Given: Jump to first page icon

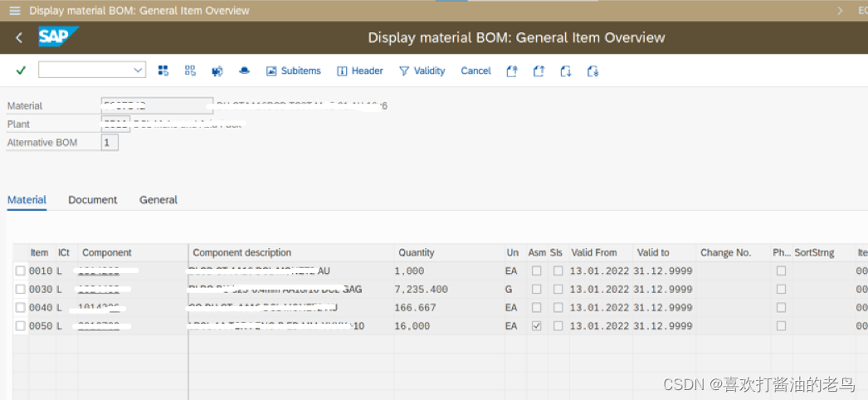Looking at the screenshot, I should (512, 71).
